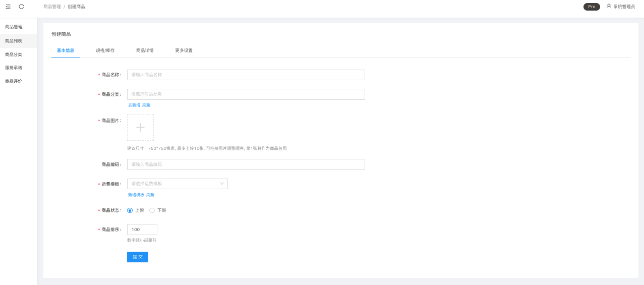The height and width of the screenshot is (285, 644).
Task: Click the 提交 button
Action: pos(137,257)
